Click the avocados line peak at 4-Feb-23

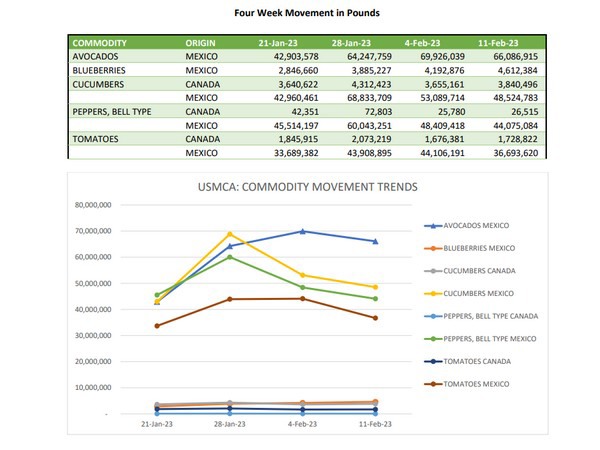[x=302, y=231]
